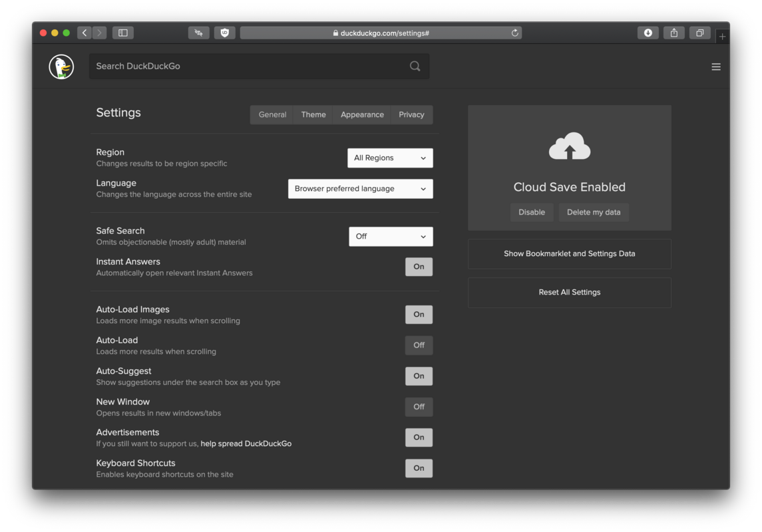The image size is (762, 532).
Task: Click the search magnifier icon
Action: tap(415, 66)
